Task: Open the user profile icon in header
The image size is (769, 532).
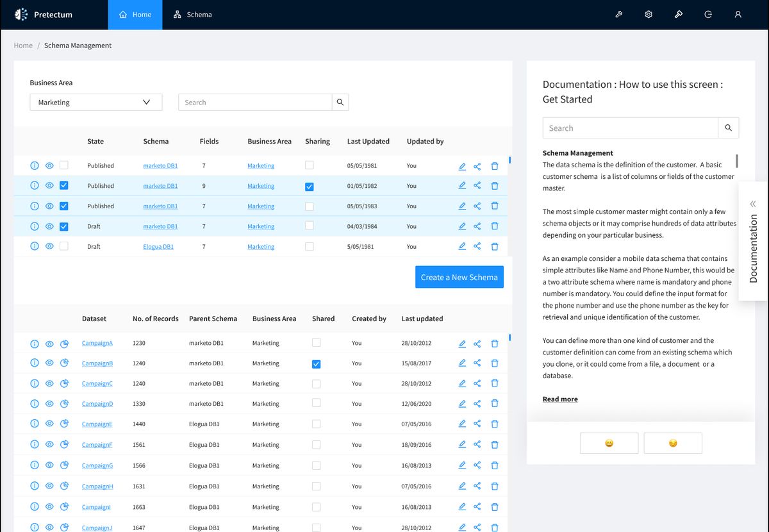Action: (x=738, y=15)
